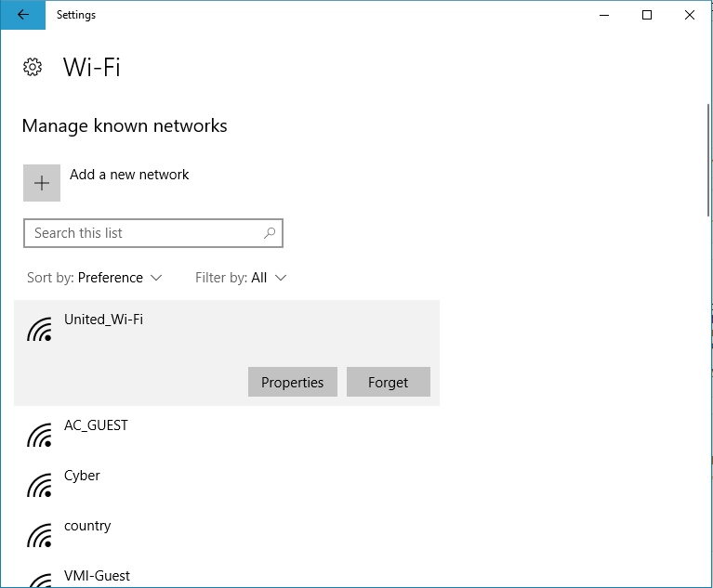
Task: Close the Settings window
Action: click(690, 15)
